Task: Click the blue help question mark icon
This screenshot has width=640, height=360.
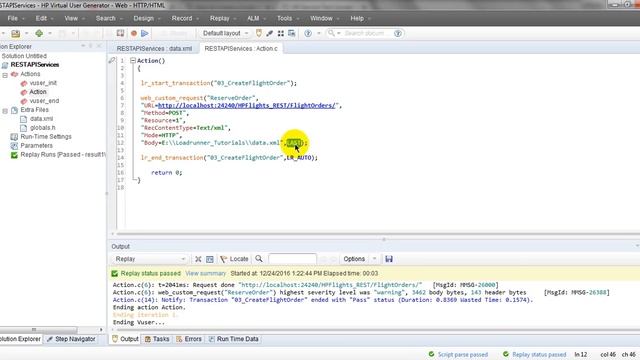Action: point(308,33)
